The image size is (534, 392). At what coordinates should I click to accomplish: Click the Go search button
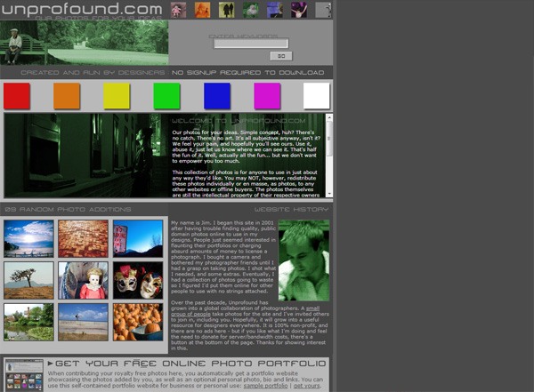click(281, 56)
